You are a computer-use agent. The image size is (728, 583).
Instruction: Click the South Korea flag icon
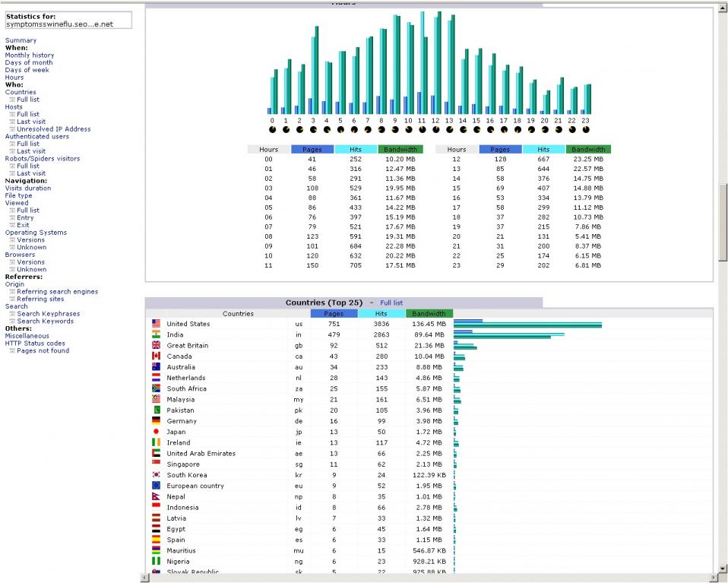pos(156,475)
